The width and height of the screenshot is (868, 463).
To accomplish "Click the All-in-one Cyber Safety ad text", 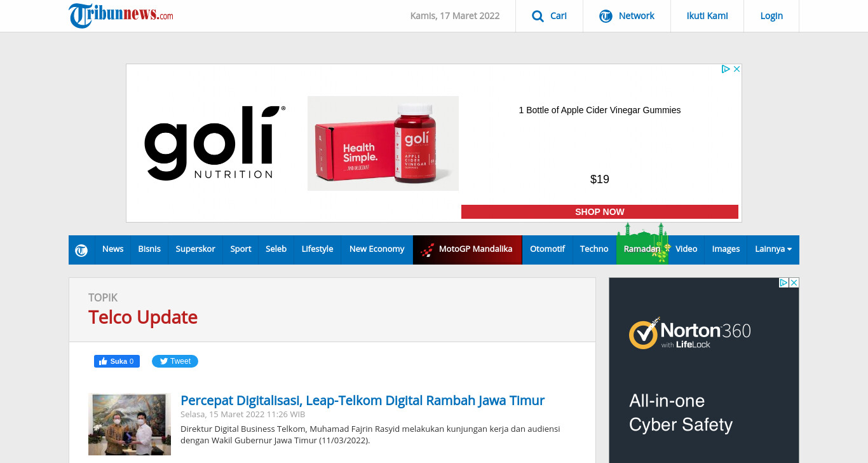I will click(x=681, y=413).
